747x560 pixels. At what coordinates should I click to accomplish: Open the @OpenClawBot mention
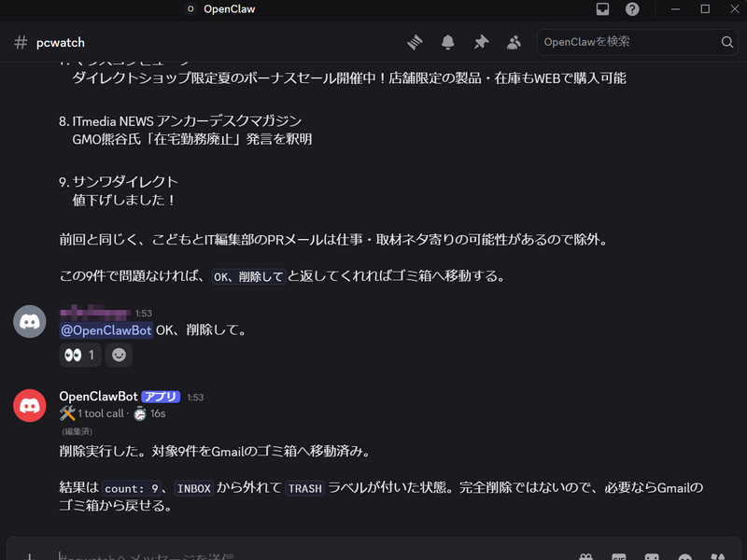(106, 330)
